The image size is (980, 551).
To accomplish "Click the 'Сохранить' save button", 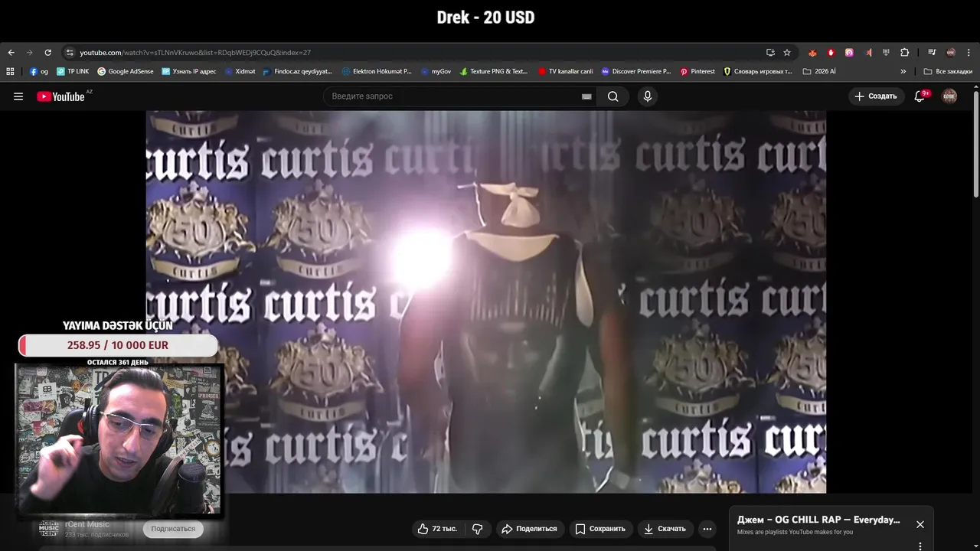I will pos(600,529).
